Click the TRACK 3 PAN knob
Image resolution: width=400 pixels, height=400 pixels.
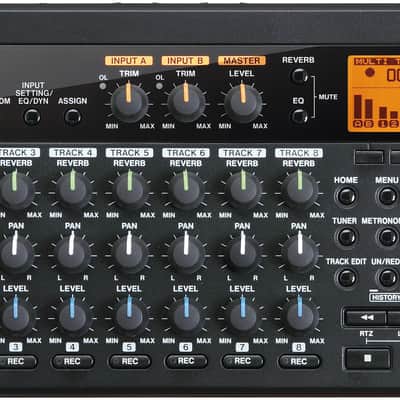[15, 253]
